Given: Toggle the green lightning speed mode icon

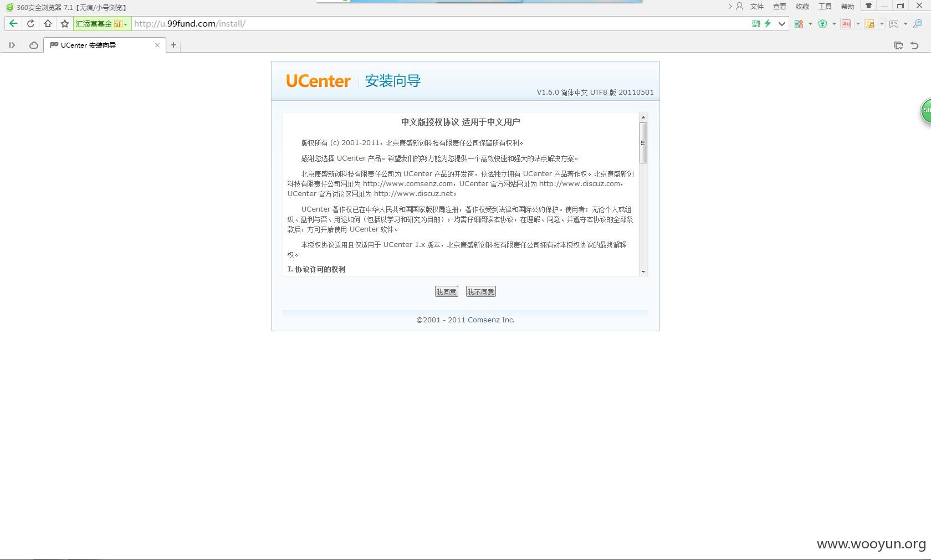Looking at the screenshot, I should coord(768,24).
